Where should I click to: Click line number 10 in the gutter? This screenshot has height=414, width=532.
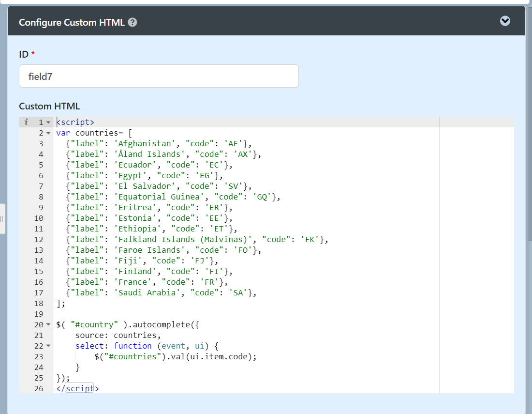click(x=39, y=218)
